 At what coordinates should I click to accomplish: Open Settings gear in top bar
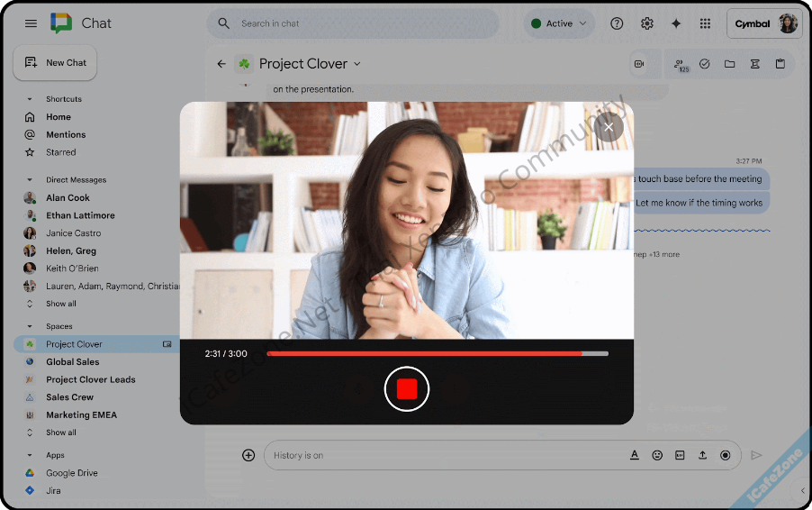(646, 23)
